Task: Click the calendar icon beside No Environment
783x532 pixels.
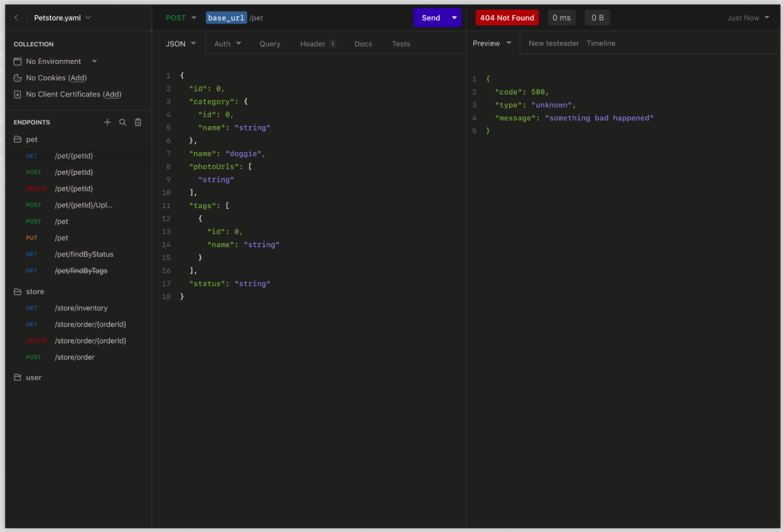Action: (x=18, y=62)
